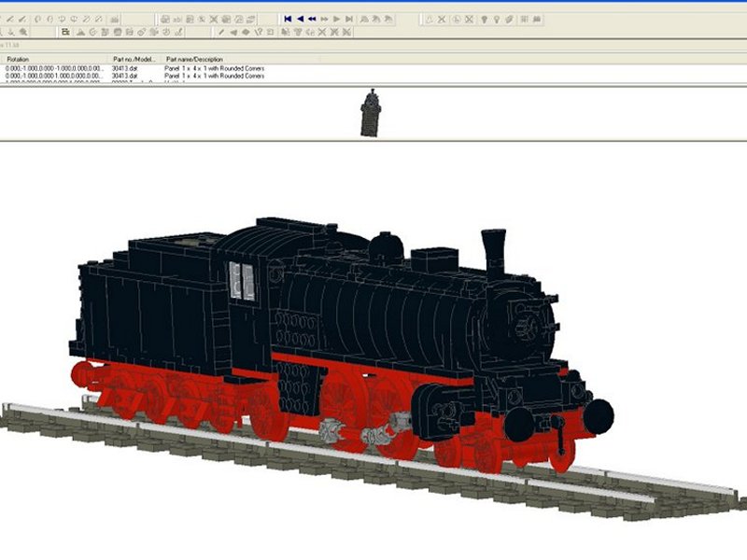Select the magnifier zoom tool
This screenshot has height=560, width=747.
tap(22, 32)
